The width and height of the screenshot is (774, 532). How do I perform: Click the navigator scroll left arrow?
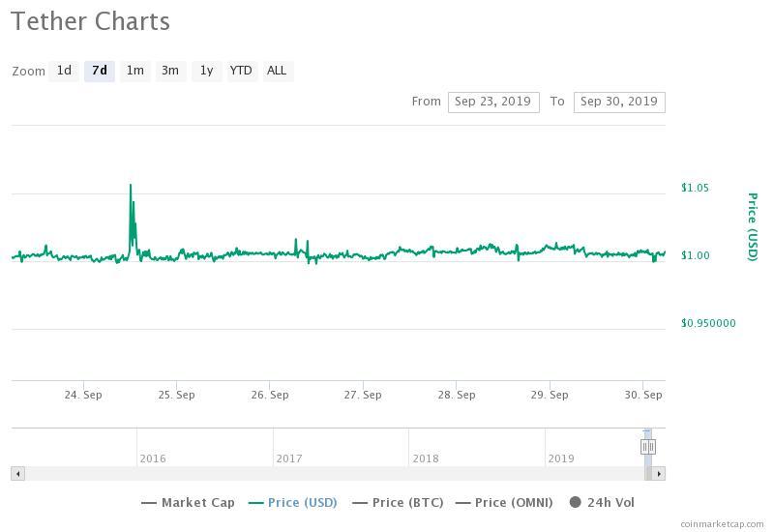point(17,474)
